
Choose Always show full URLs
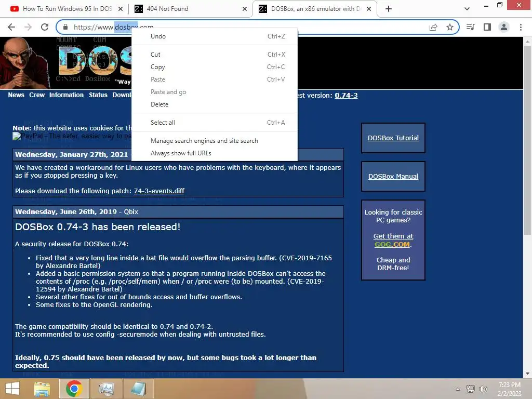coord(215,153)
